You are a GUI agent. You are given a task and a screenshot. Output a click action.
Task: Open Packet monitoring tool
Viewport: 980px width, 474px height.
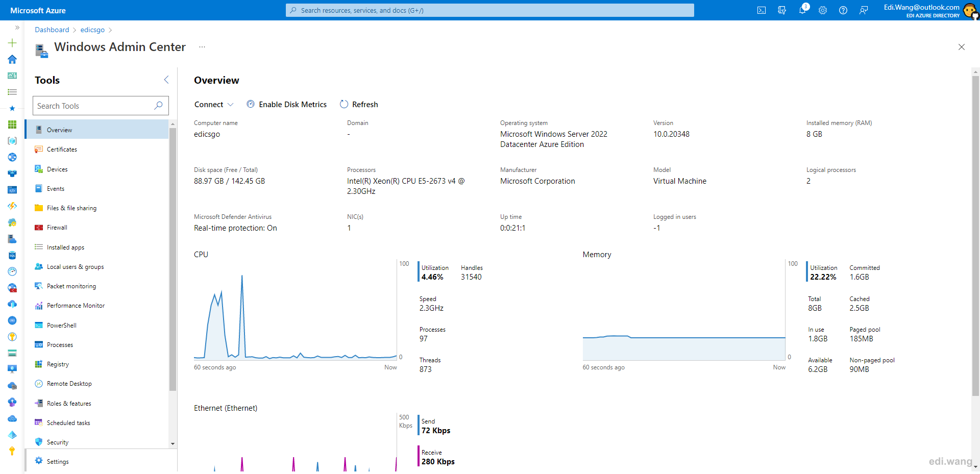(97, 286)
